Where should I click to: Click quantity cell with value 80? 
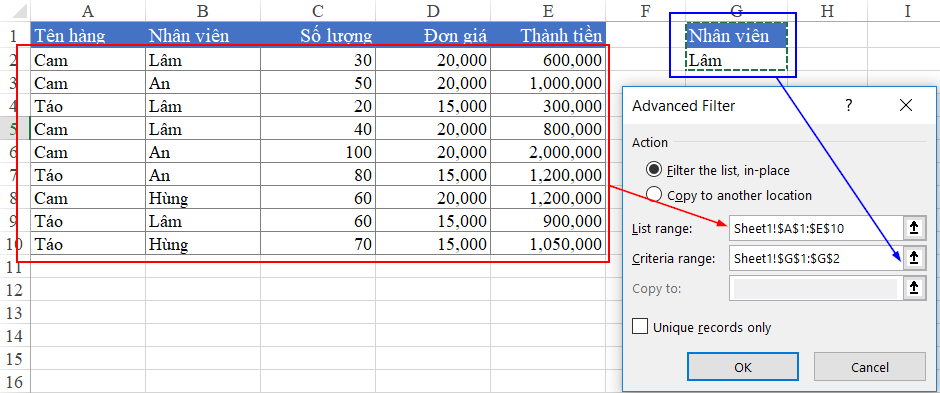(318, 175)
